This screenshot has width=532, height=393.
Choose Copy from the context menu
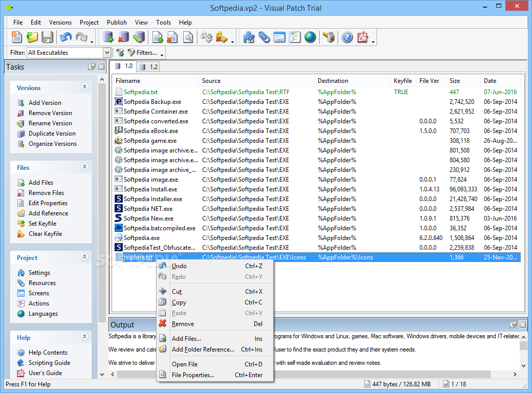click(x=215, y=302)
